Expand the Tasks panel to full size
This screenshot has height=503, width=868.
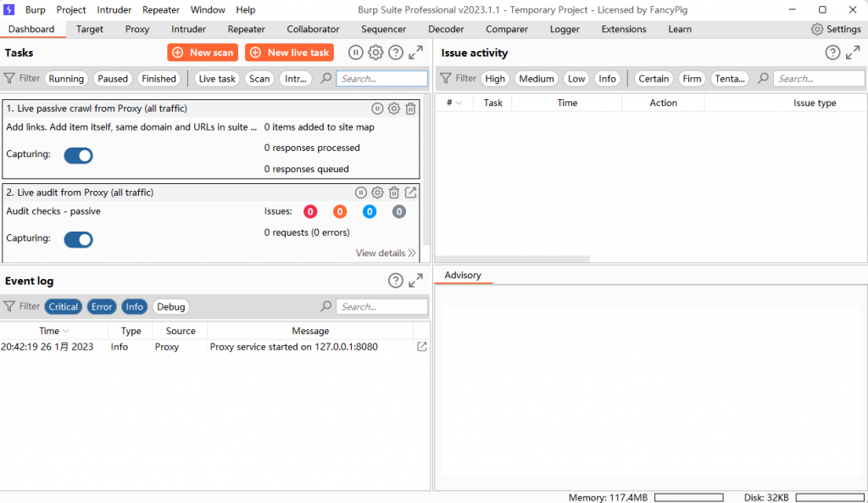click(x=415, y=53)
